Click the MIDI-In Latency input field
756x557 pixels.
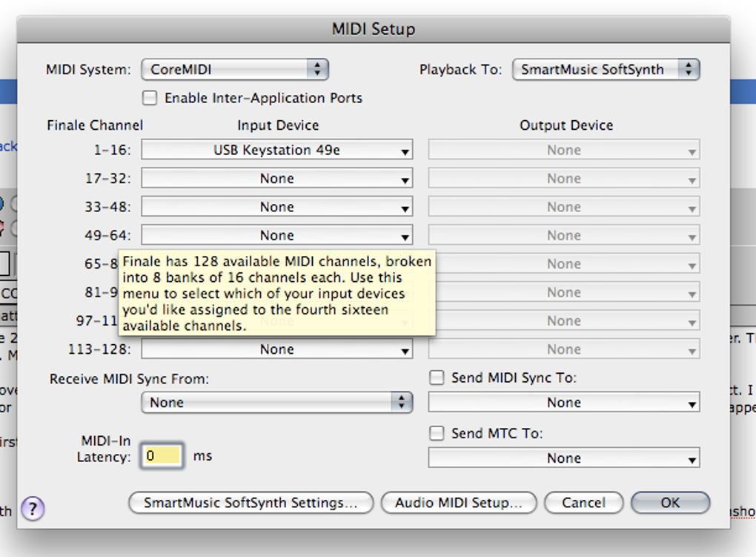pos(162,456)
